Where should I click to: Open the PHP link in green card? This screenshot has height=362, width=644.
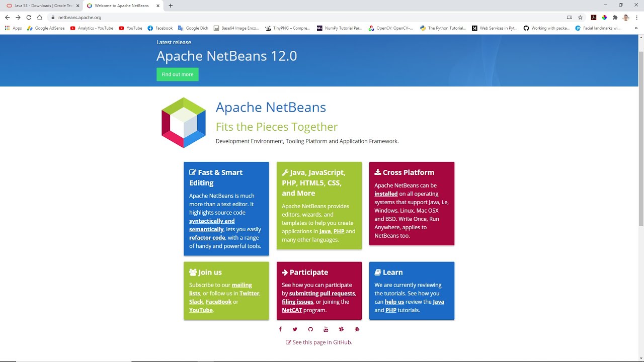click(x=339, y=231)
